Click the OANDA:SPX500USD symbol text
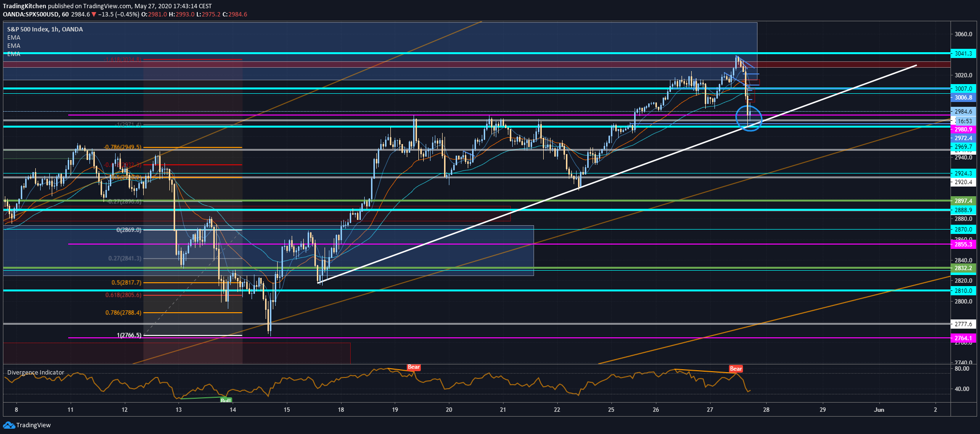Image resolution: width=980 pixels, height=434 pixels. pyautogui.click(x=31, y=14)
